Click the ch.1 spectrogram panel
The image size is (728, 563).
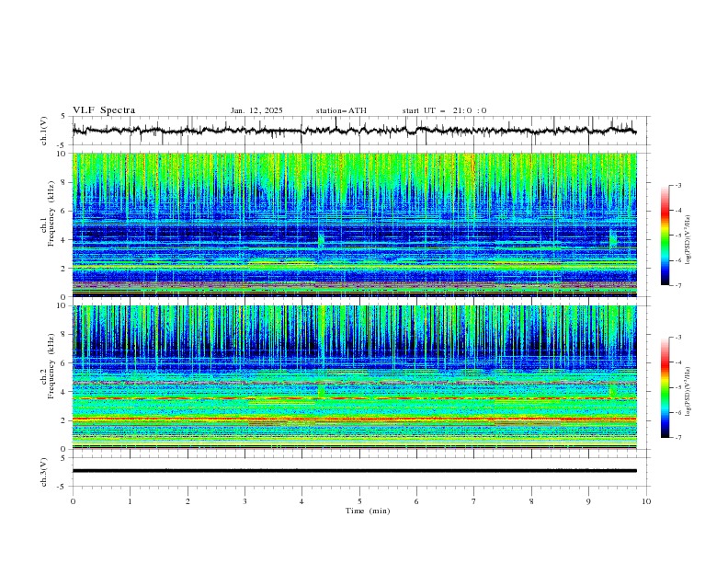click(x=354, y=224)
